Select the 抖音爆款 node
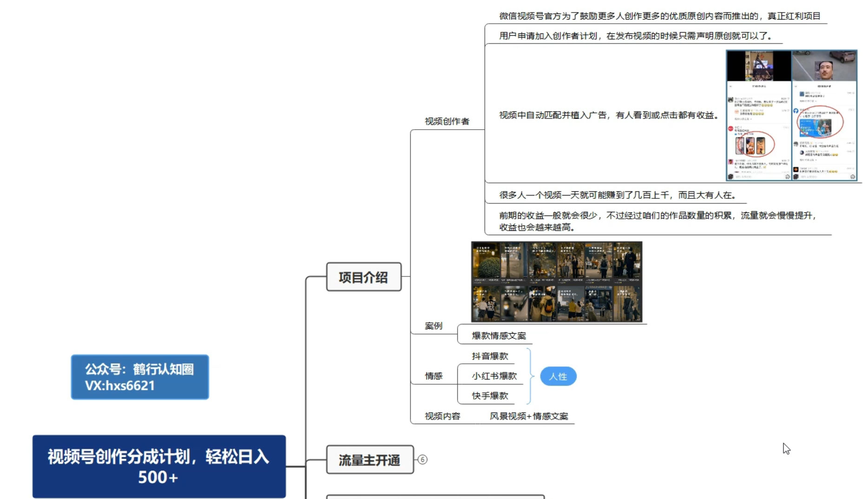The width and height of the screenshot is (868, 499). point(491,356)
